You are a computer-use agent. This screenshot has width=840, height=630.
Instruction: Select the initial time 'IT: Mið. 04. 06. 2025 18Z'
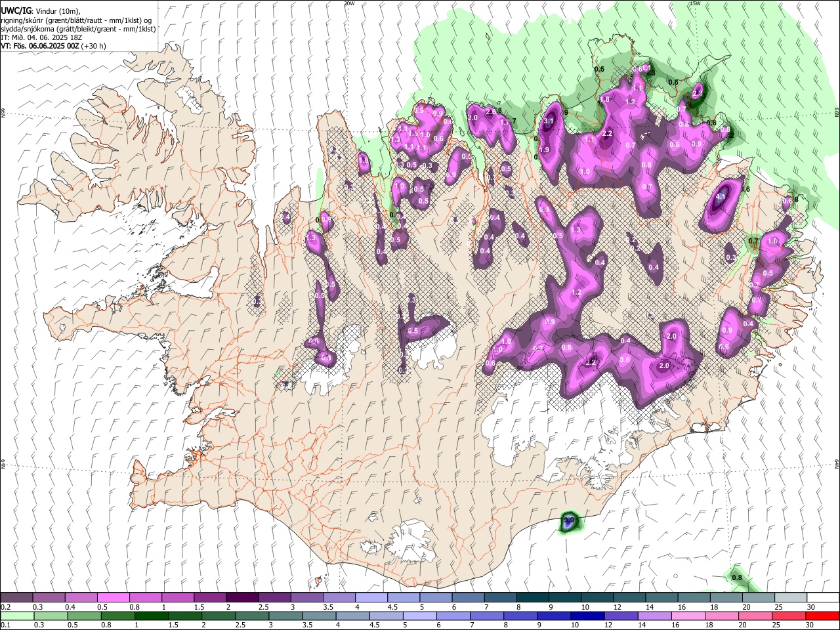pos(41,37)
